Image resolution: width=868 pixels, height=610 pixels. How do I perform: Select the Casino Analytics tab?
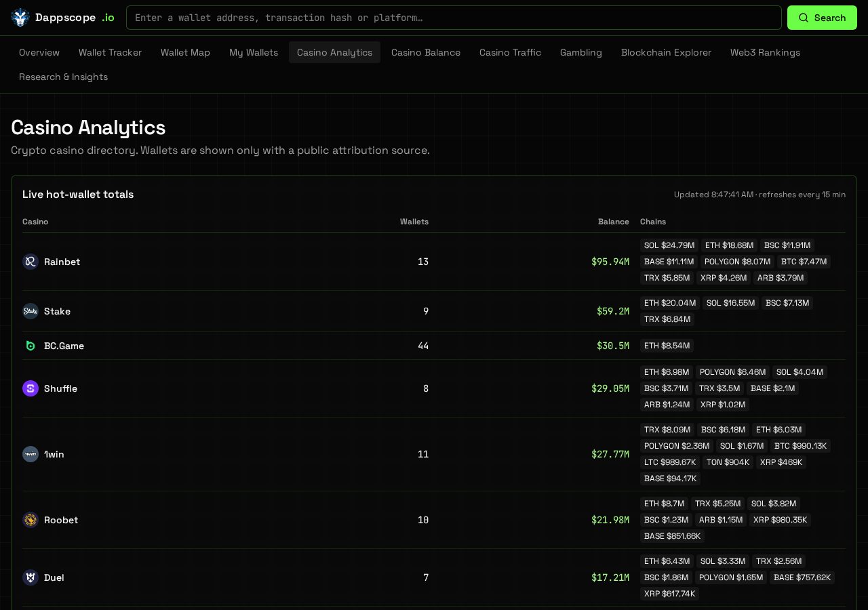[334, 52]
